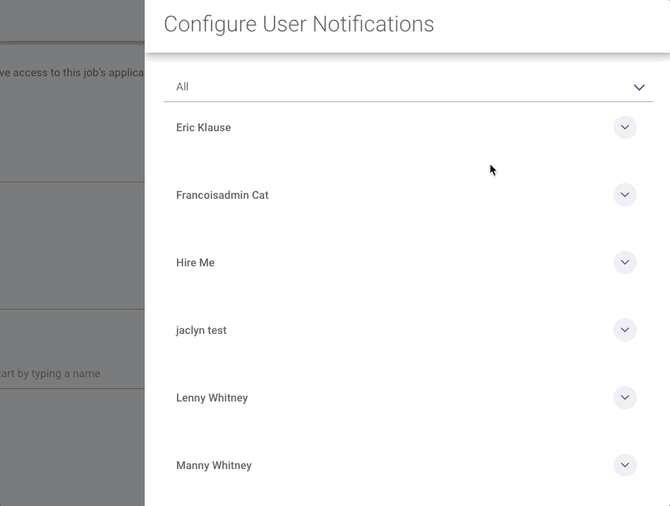Click the Hire Me user name
This screenshot has height=506, width=670.
[195, 263]
